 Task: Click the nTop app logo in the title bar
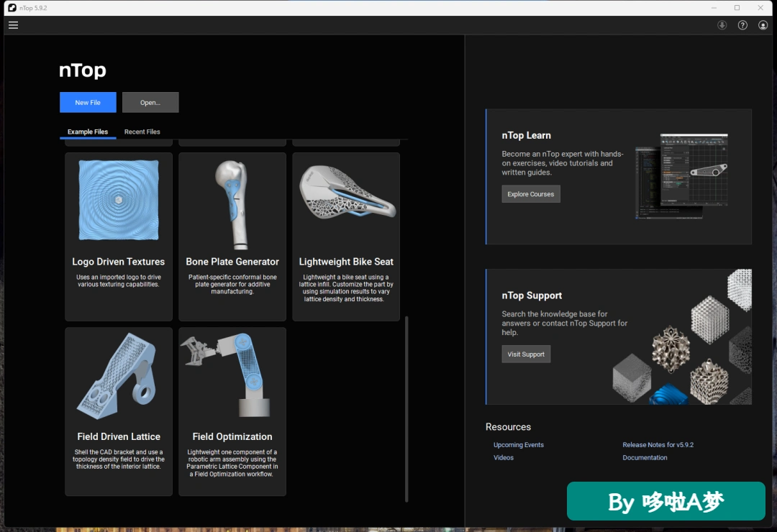[x=12, y=7]
